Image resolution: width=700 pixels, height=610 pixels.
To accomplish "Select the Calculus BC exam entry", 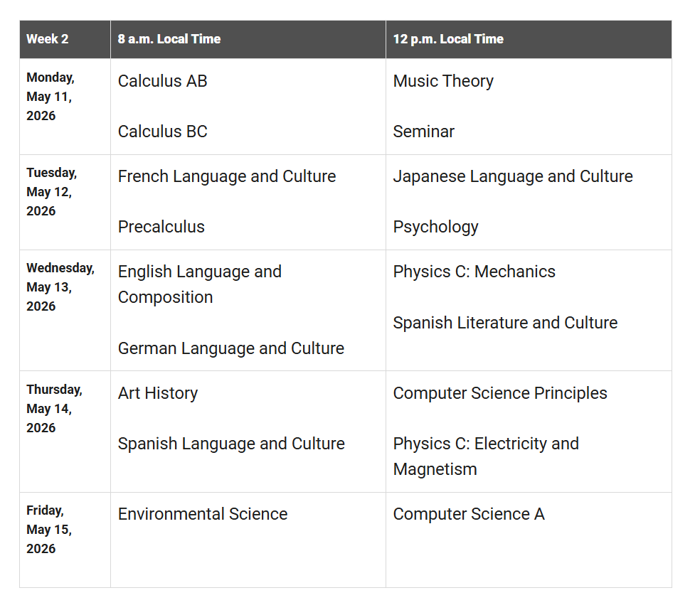I will [x=162, y=132].
